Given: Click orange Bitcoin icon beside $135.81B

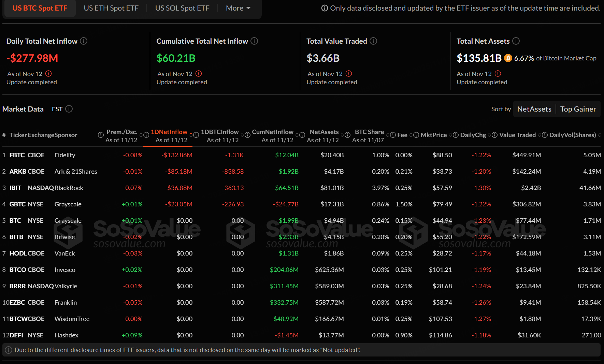Looking at the screenshot, I should (508, 58).
